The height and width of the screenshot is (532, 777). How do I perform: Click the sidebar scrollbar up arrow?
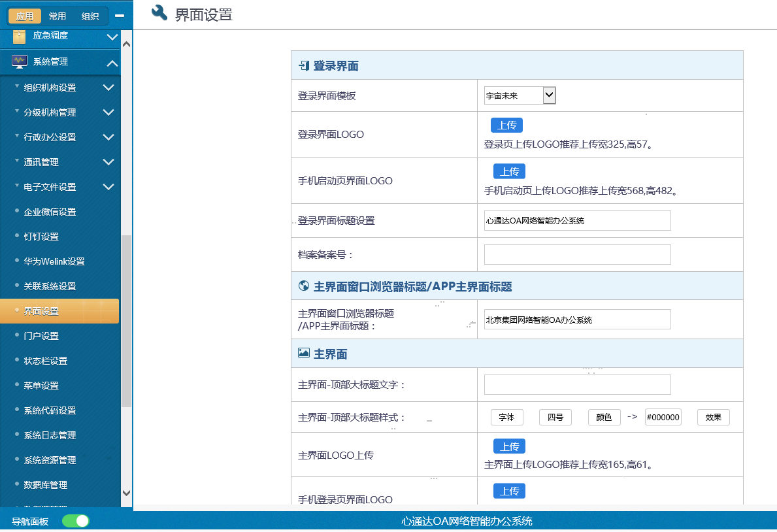126,44
